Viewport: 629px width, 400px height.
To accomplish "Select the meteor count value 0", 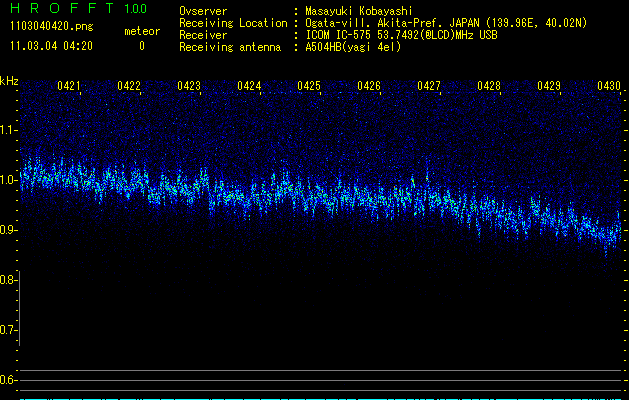I will tap(141, 46).
